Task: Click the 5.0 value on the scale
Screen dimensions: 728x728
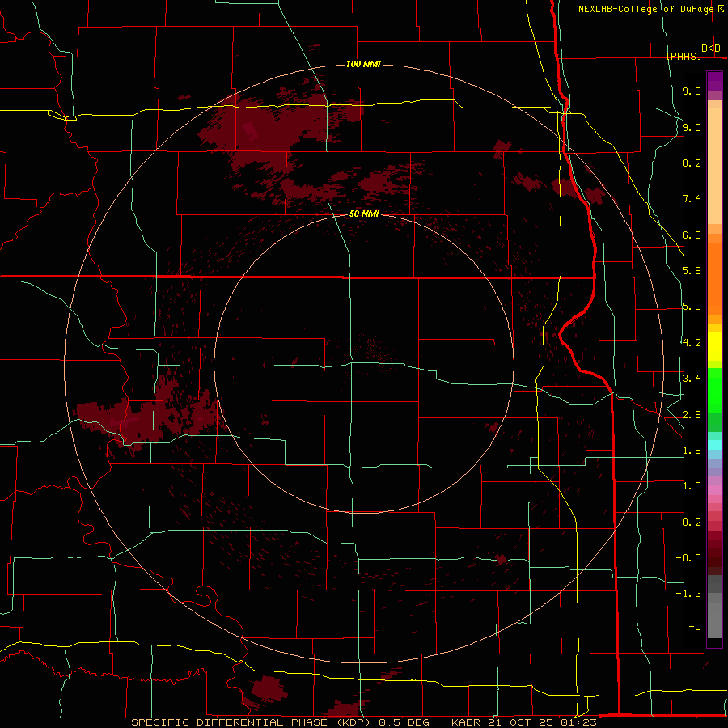Action: 692,307
